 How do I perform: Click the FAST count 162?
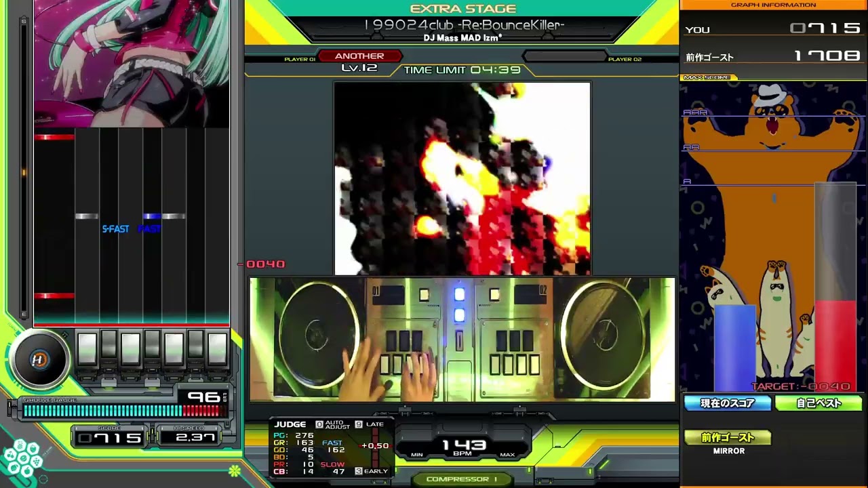335,450
